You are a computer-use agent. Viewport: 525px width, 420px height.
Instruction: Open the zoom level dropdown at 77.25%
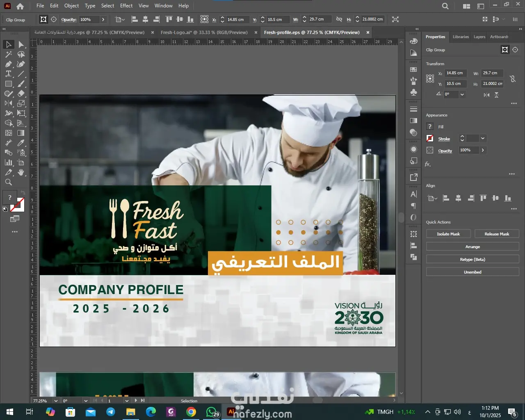56,401
